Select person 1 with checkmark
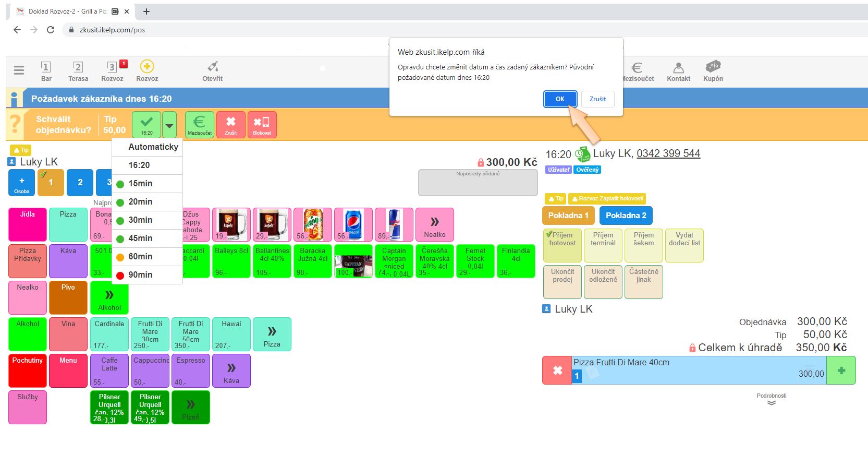Image resolution: width=868 pixels, height=454 pixels. 51,183
